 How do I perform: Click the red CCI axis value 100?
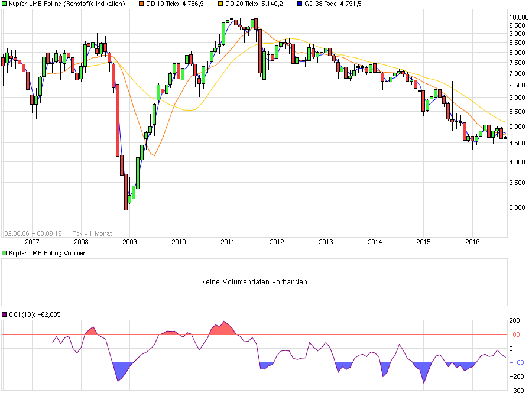(x=515, y=335)
